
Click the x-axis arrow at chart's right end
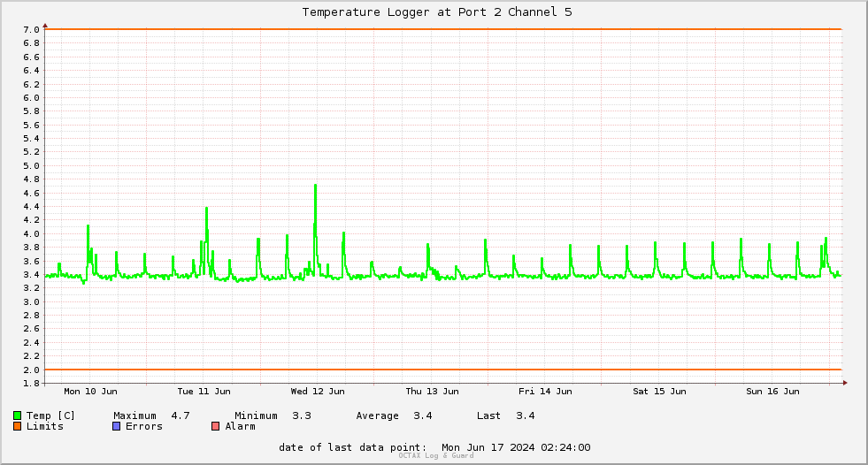pyautogui.click(x=845, y=383)
